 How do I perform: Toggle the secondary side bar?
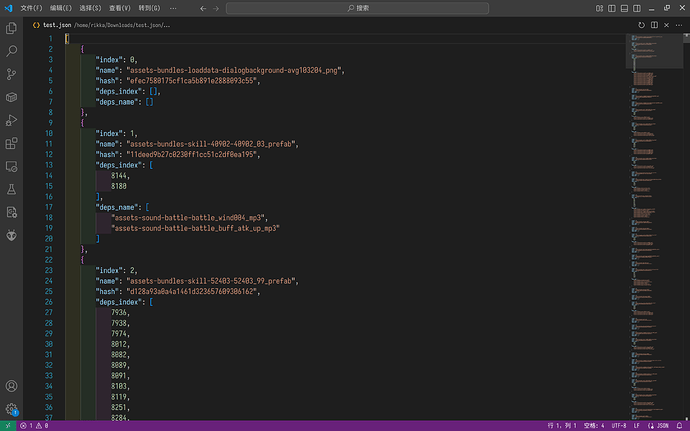coord(637,8)
